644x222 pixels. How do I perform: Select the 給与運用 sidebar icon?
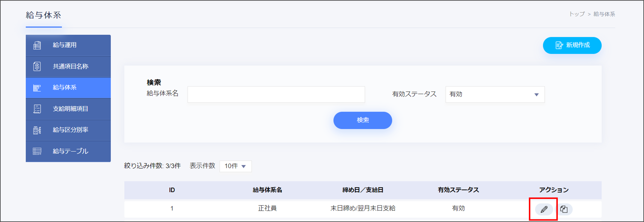click(x=37, y=45)
